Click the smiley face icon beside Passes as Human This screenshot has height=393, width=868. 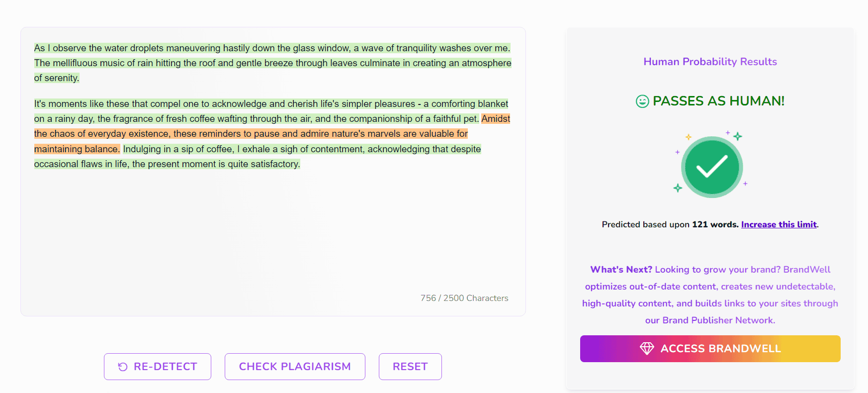point(642,101)
